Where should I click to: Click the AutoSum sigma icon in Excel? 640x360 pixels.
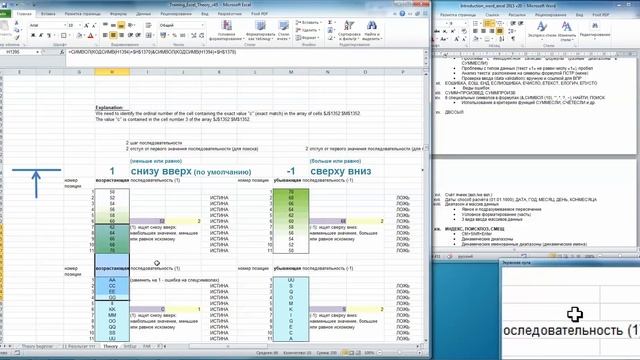(x=330, y=22)
